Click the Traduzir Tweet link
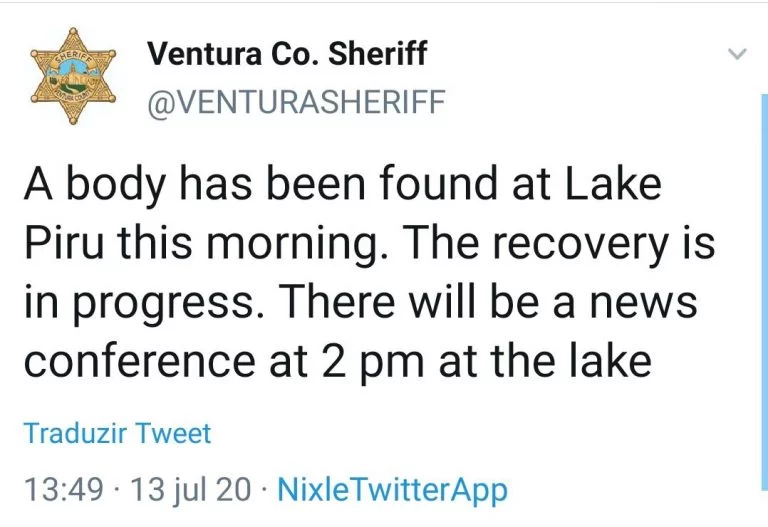Screen dimensions: 768x527 tap(118, 433)
